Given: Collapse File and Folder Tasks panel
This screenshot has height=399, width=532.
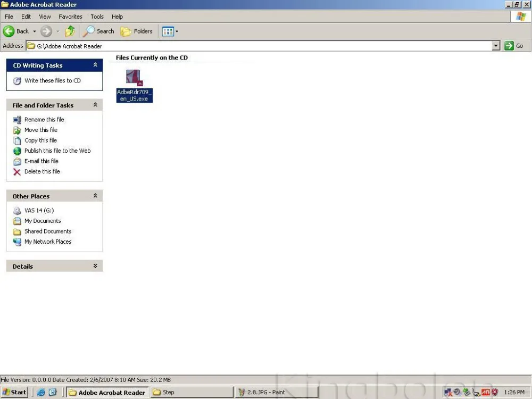Looking at the screenshot, I should (x=95, y=105).
